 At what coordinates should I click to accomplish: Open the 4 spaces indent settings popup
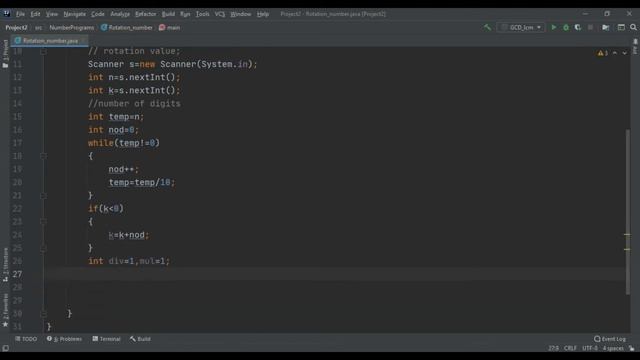pos(613,348)
